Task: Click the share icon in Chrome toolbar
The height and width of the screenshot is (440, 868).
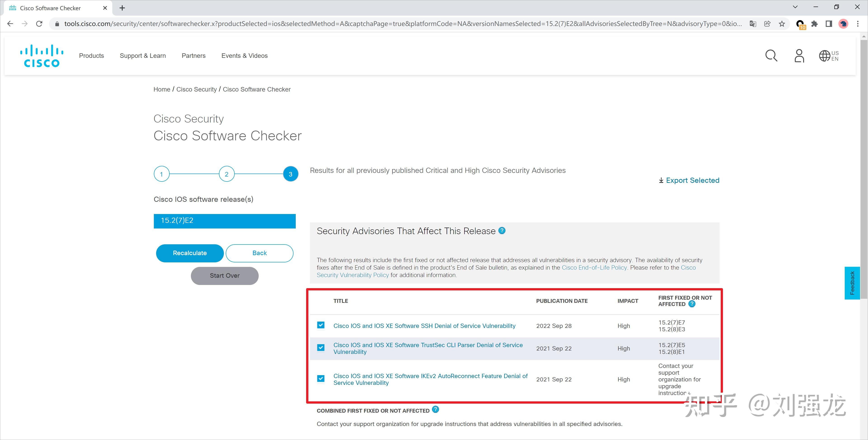Action: (x=767, y=24)
